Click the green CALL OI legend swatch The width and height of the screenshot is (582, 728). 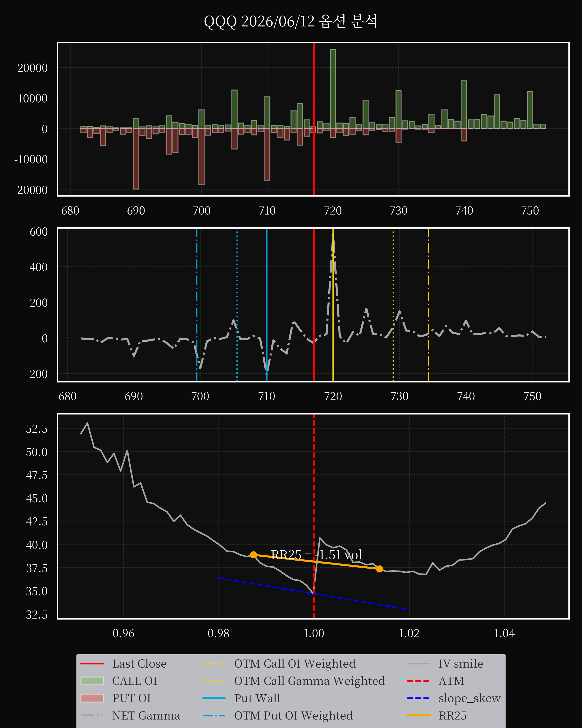pyautogui.click(x=92, y=681)
